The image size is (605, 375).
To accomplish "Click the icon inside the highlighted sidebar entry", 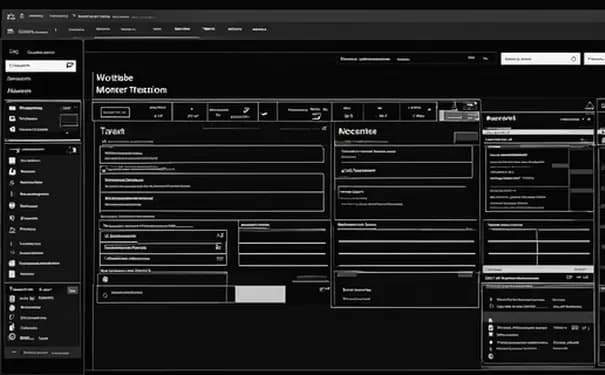I will pos(70,65).
